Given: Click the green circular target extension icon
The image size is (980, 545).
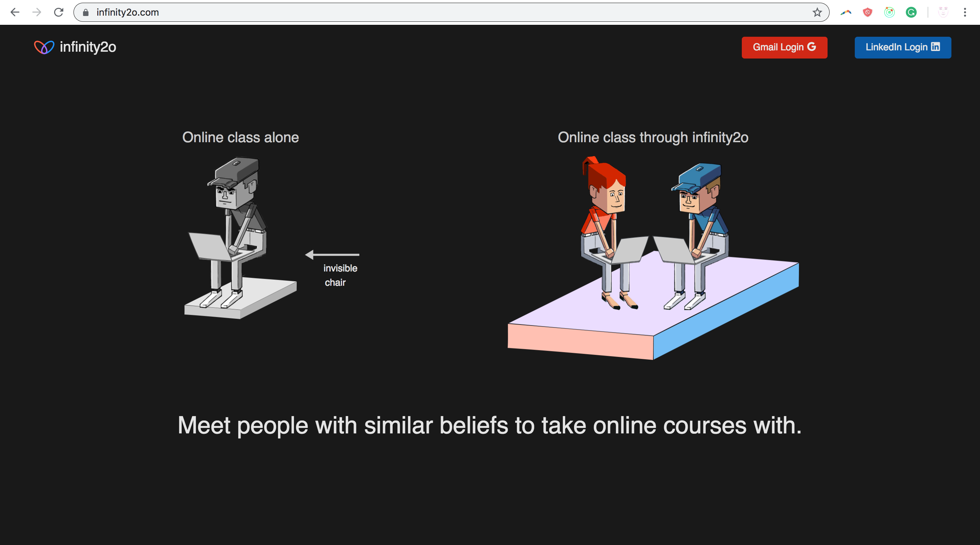Looking at the screenshot, I should 889,13.
